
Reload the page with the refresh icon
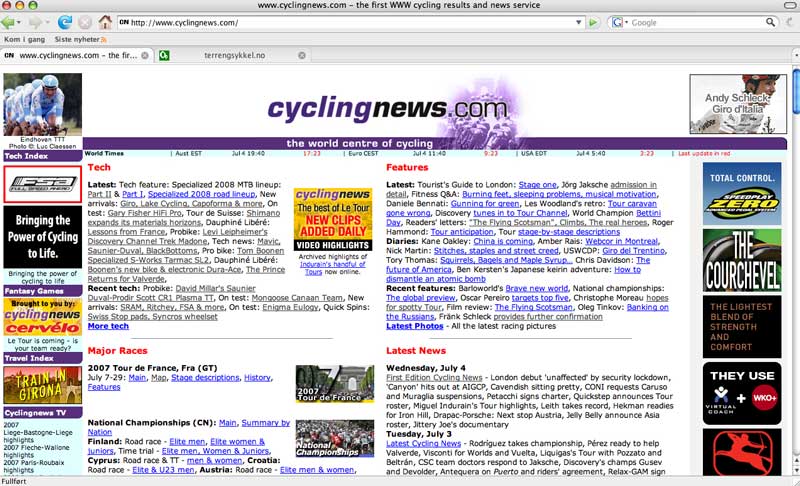[65, 22]
